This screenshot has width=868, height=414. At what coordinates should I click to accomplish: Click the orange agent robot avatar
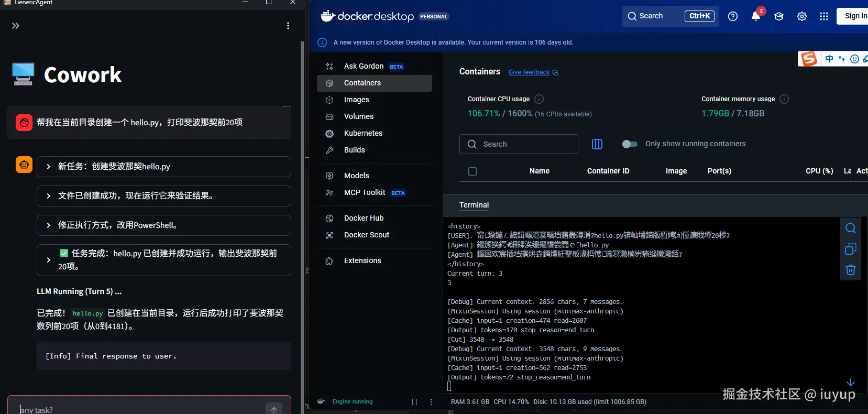[24, 165]
